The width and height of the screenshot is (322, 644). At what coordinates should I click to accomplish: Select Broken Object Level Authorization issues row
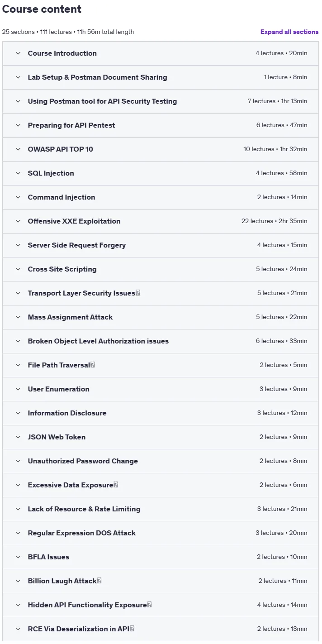pos(161,341)
